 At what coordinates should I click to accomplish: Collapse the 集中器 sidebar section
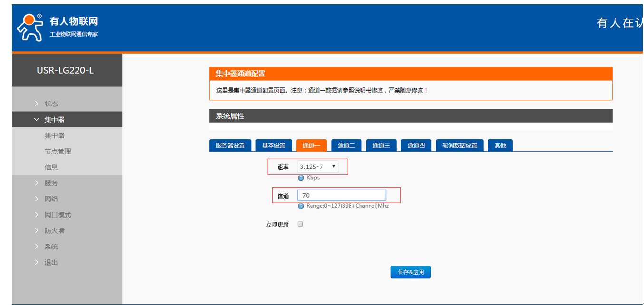(x=54, y=120)
